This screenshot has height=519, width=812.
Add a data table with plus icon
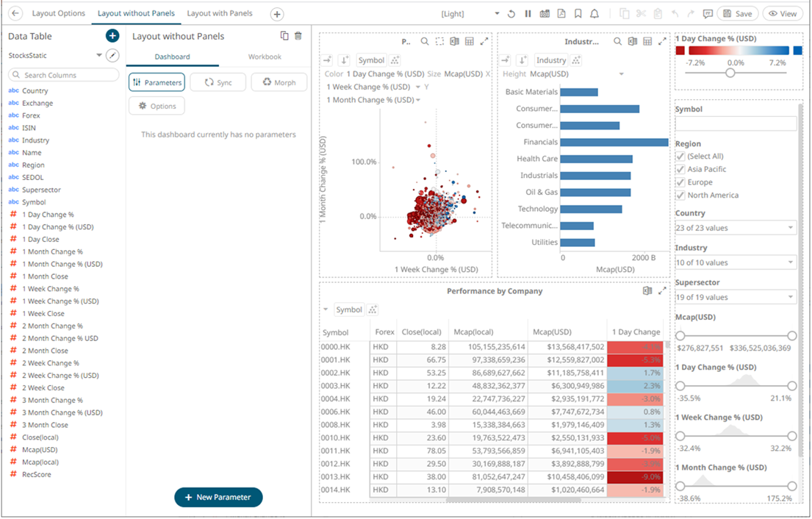tap(112, 36)
